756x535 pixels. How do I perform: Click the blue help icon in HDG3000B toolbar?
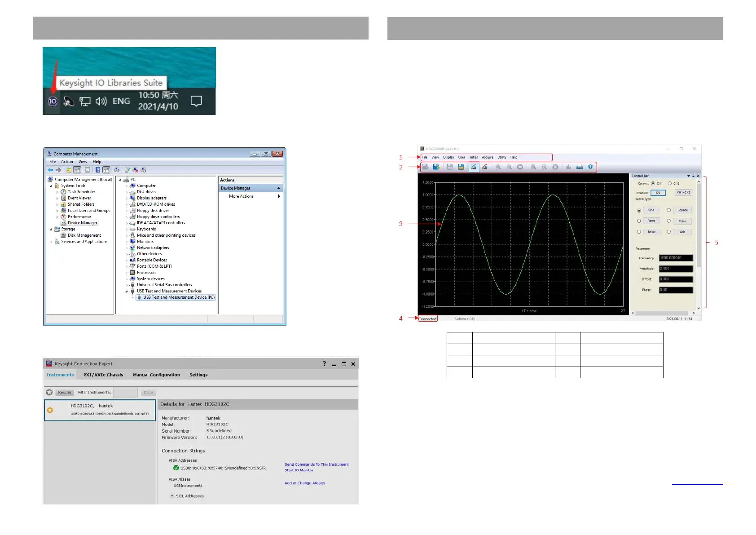[x=590, y=167]
